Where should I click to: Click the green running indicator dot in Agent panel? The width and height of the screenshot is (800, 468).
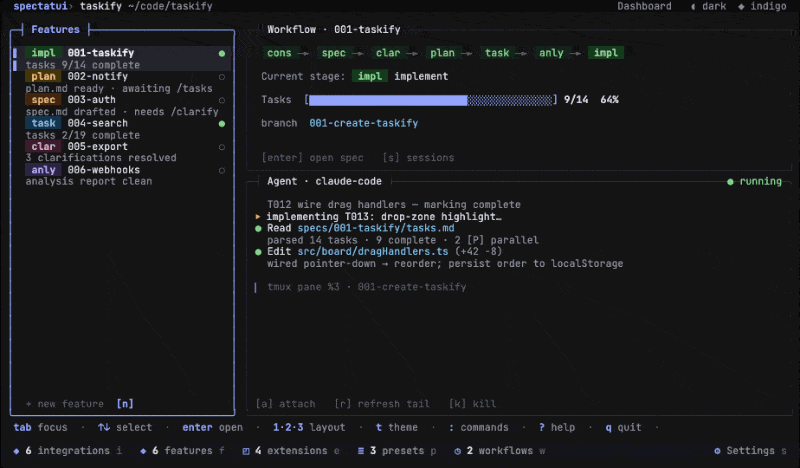pos(730,182)
